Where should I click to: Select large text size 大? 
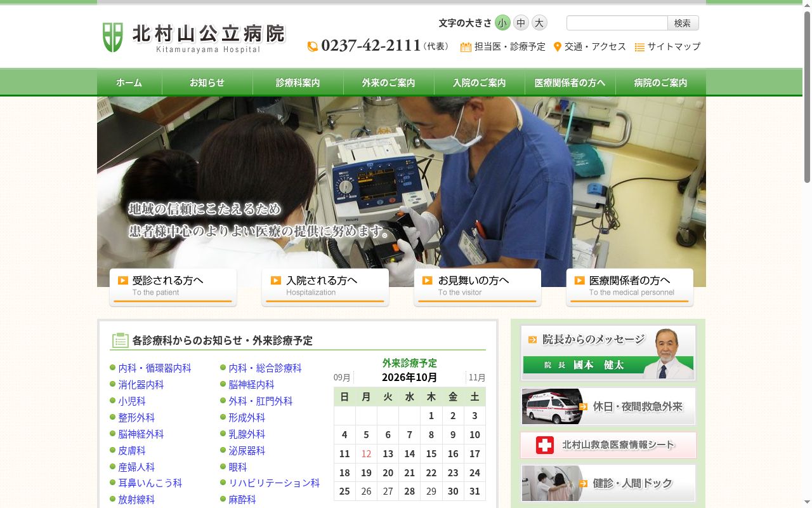(x=539, y=23)
